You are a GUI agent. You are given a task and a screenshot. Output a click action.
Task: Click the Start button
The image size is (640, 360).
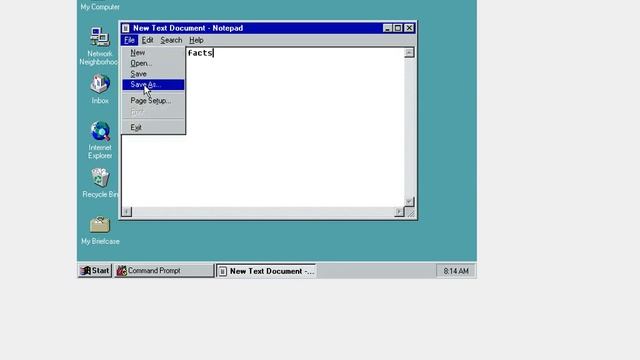(x=95, y=271)
